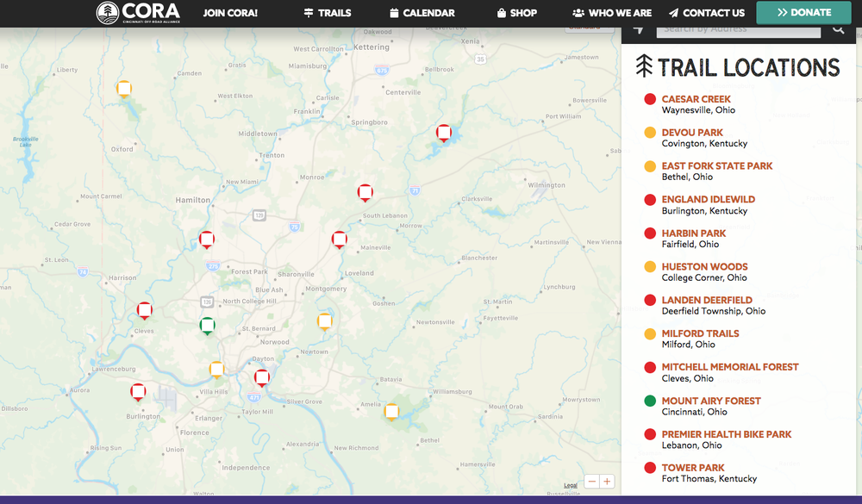Screen dimensions: 862x504
Task: Select the red marker south of Hamilton
Action: coord(207,240)
